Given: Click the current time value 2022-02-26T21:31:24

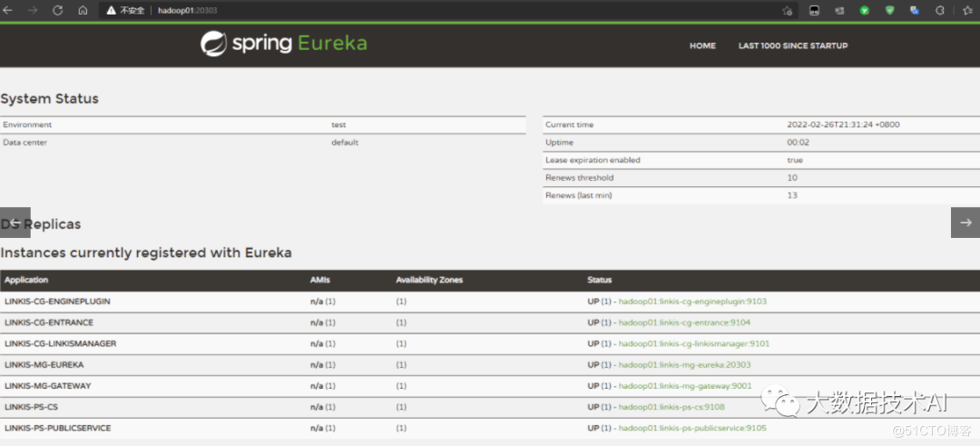Looking at the screenshot, I should (x=843, y=125).
